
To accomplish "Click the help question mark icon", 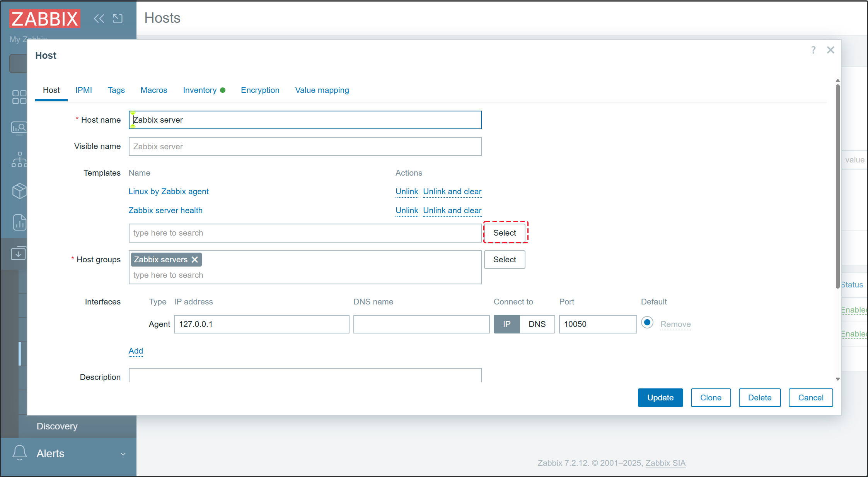I will (x=813, y=50).
